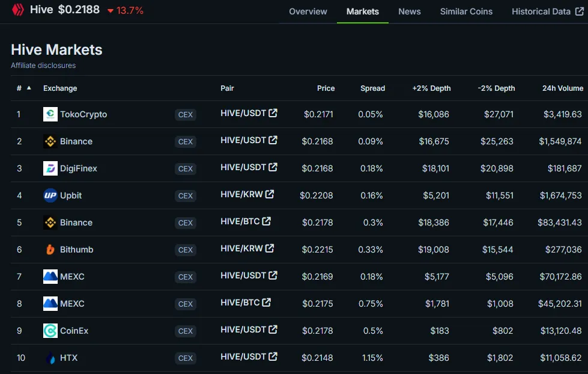Image resolution: width=588 pixels, height=374 pixels.
Task: Click 24h volume $1,549,874
Action: tap(560, 141)
